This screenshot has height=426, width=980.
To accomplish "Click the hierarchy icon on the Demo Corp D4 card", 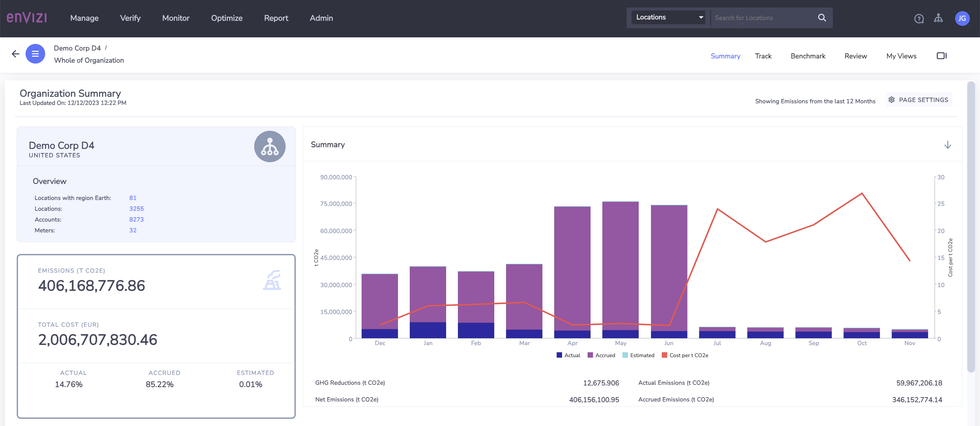I will tap(270, 146).
